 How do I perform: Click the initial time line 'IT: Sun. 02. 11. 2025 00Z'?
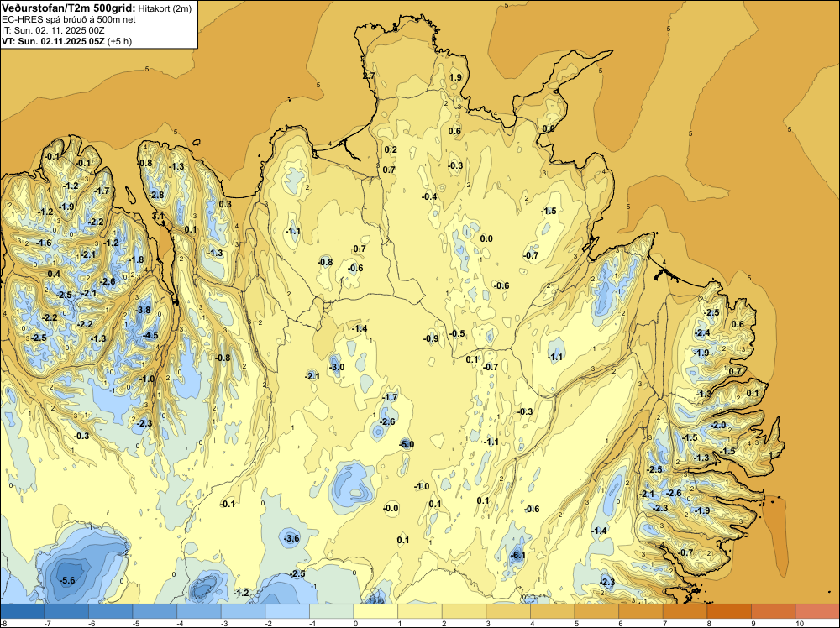(53, 30)
